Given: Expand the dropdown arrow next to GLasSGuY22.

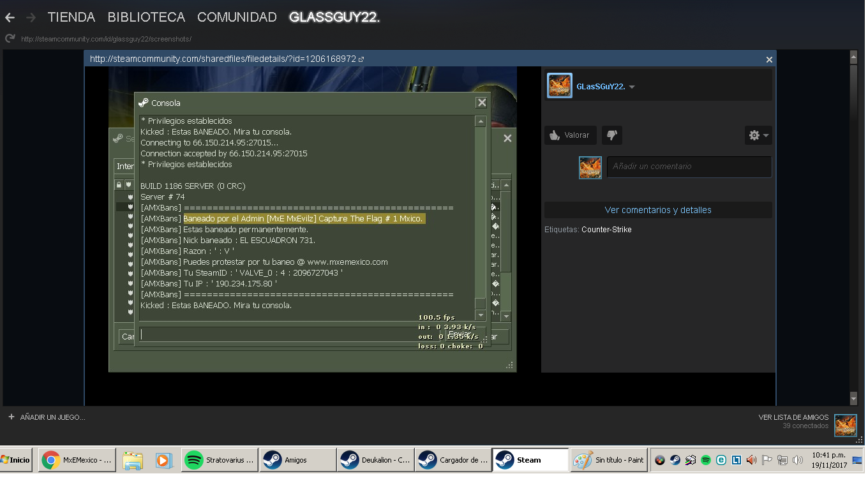Looking at the screenshot, I should pyautogui.click(x=632, y=87).
